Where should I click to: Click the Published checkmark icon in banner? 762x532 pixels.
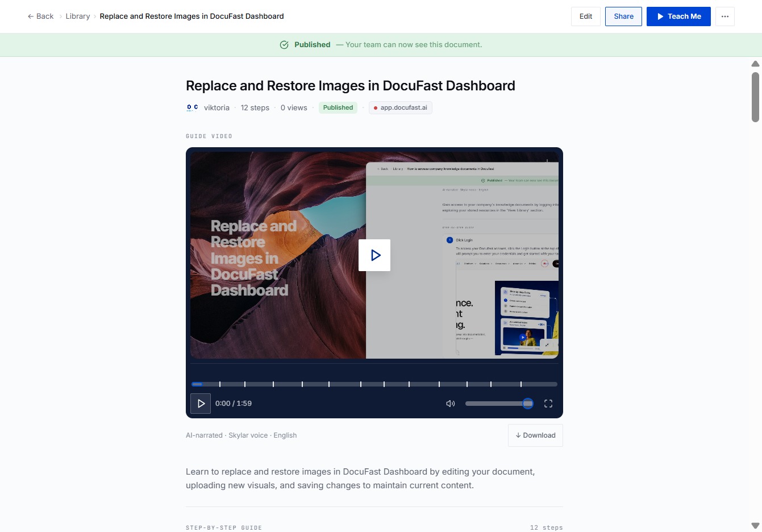pyautogui.click(x=284, y=45)
